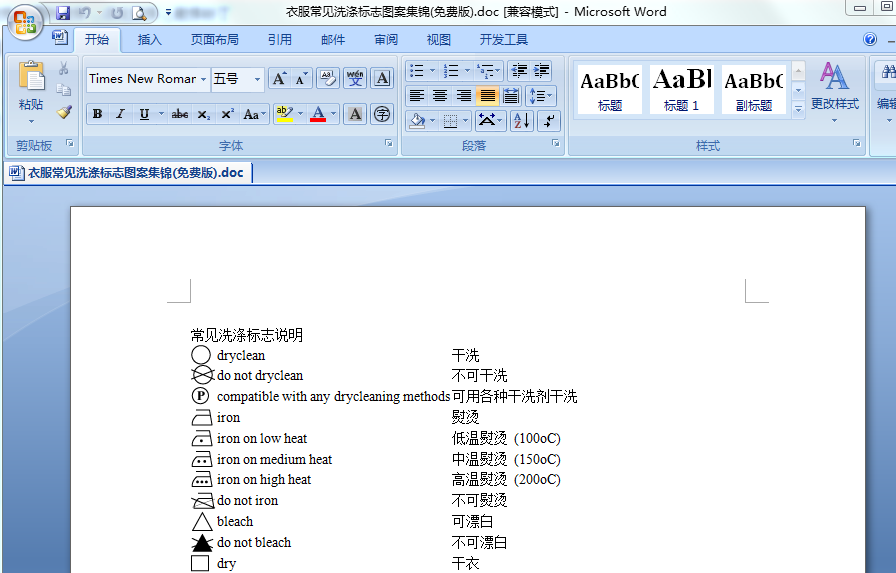
Task: Apply distributed alignment
Action: [x=511, y=95]
